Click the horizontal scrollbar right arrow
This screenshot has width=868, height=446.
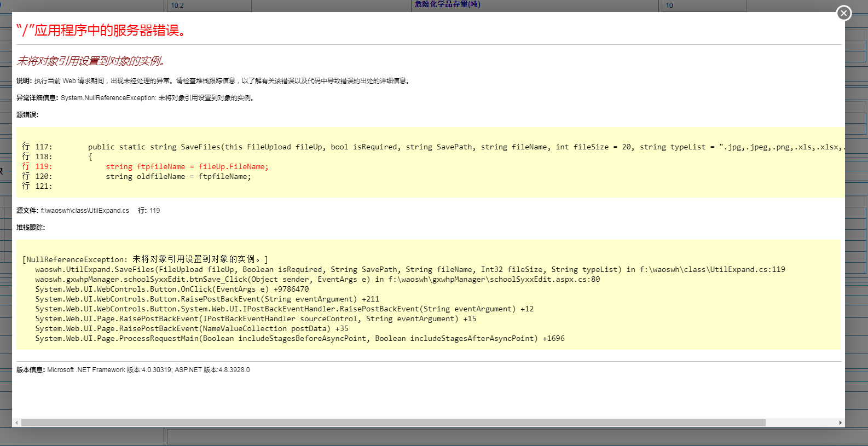tap(840, 422)
